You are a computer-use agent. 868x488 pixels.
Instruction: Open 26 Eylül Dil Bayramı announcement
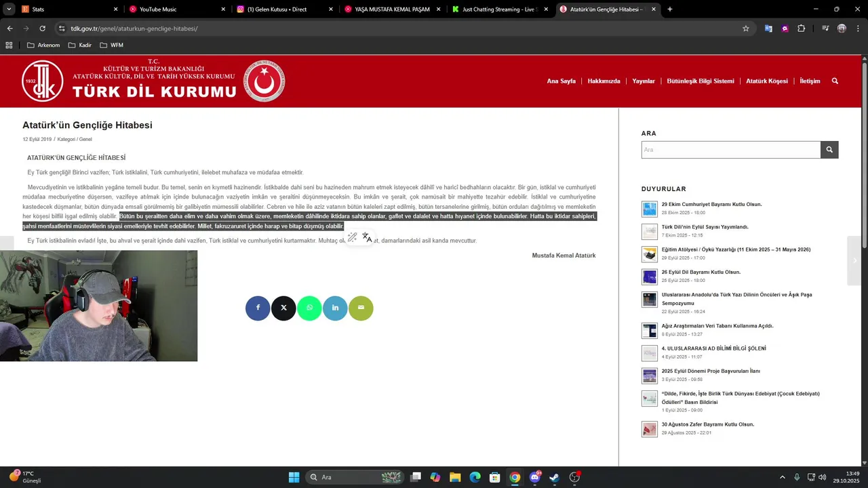[x=701, y=272]
